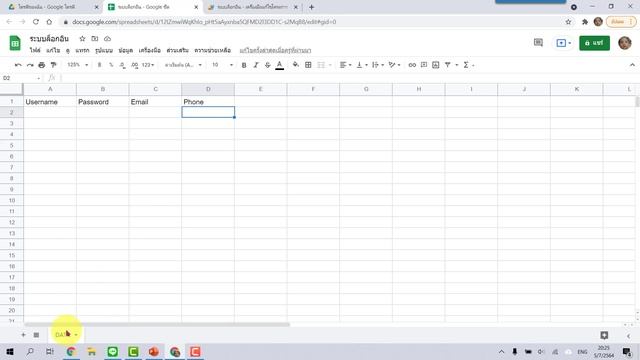Open the ไฟล์ (File) menu
Viewport: 640px width, 360px height.
pos(35,50)
